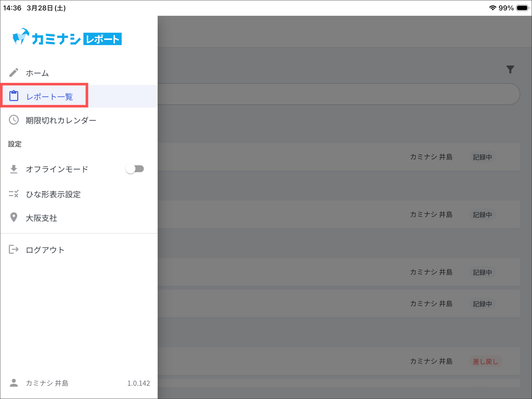Click the search field behind the drawer
Viewport: 532px width, 399px height.
pos(338,94)
